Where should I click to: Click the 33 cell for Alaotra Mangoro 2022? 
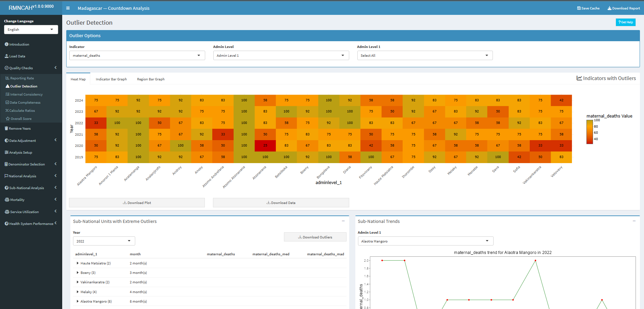[96, 123]
